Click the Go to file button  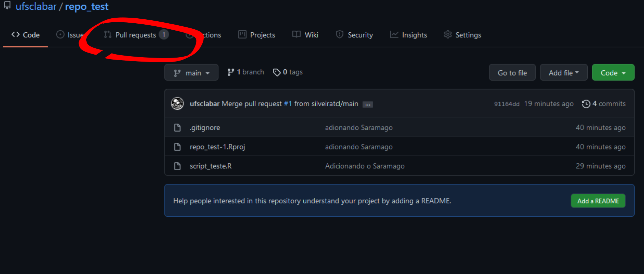click(512, 73)
